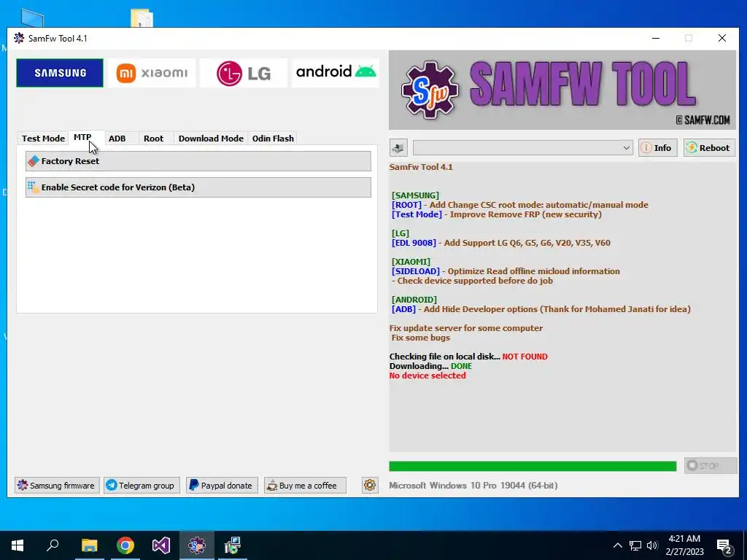Open the Samsung firmware link button
The width and height of the screenshot is (747, 560).
57,485
